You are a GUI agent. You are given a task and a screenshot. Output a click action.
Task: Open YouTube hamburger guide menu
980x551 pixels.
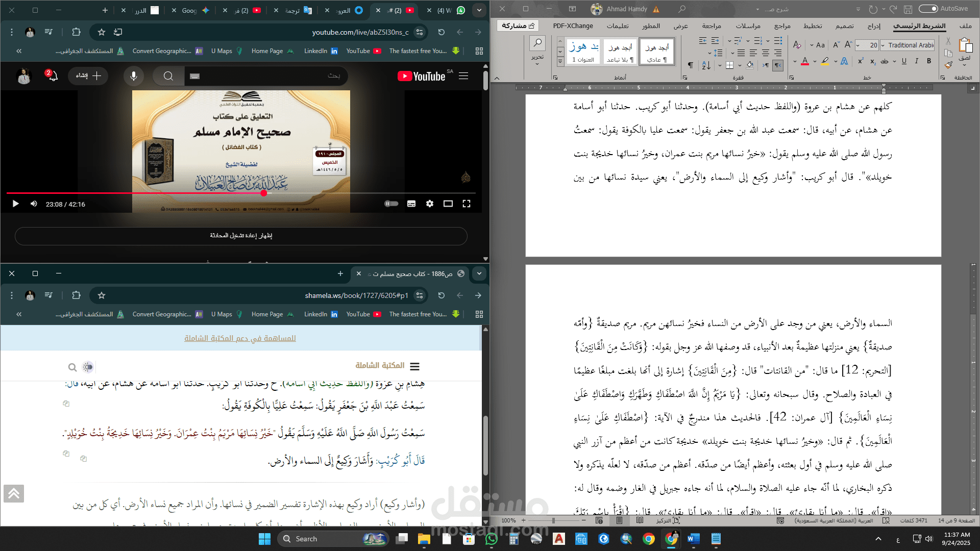coord(463,76)
